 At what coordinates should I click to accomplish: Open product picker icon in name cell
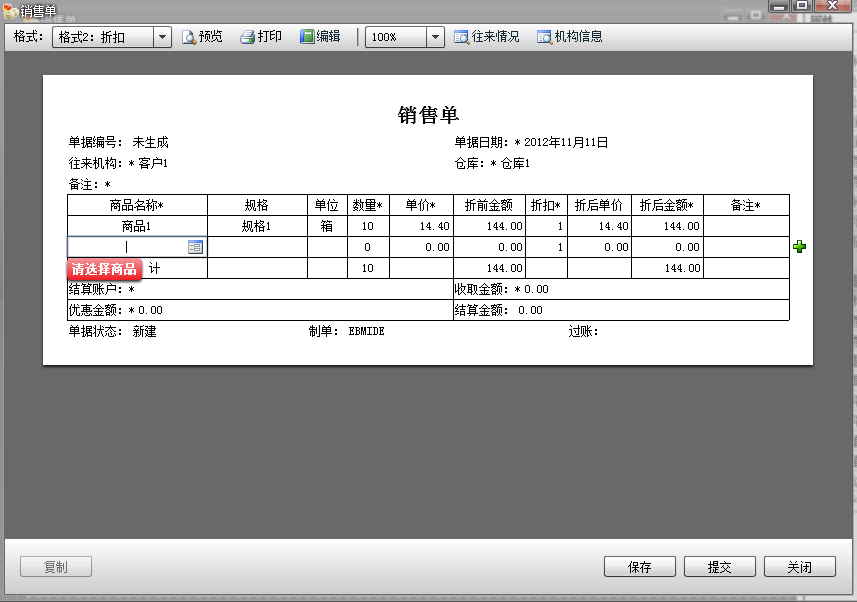(x=195, y=247)
